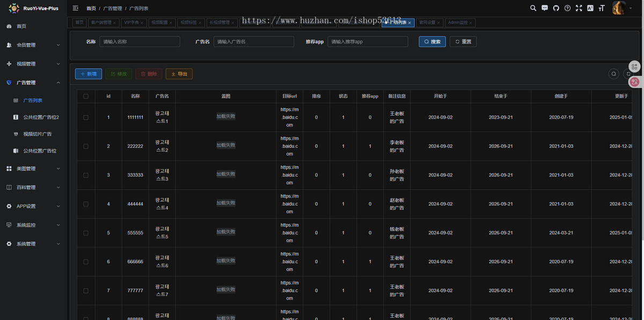
Task: Click the 搜索 search button
Action: [432, 41]
